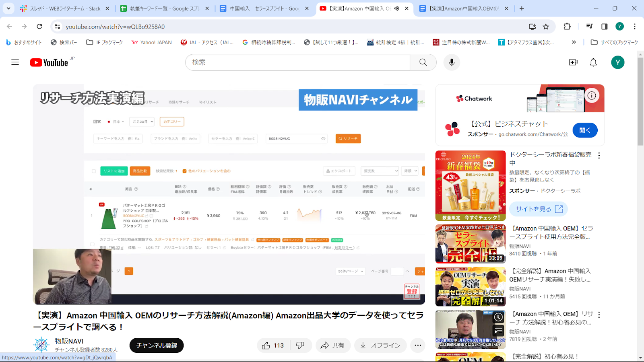The width and height of the screenshot is (644, 362).
Task: Open the IE ブックマーク bookmark folder
Action: click(x=105, y=42)
